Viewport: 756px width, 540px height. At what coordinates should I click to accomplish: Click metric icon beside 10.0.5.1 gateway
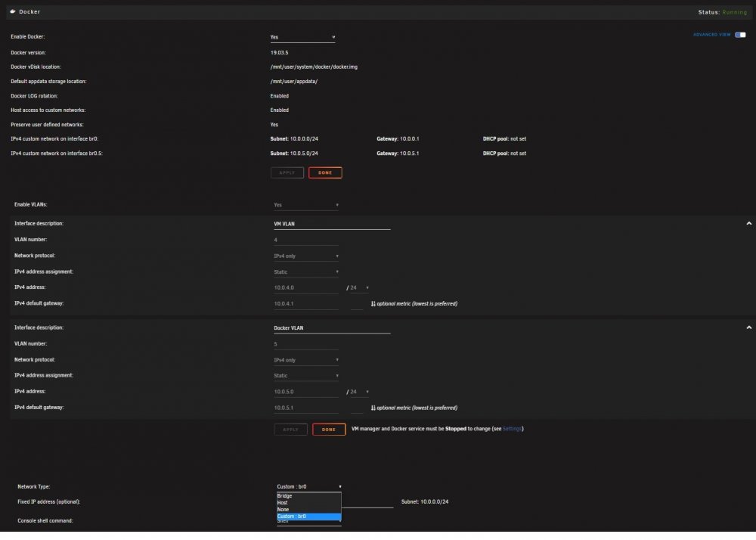click(x=373, y=408)
